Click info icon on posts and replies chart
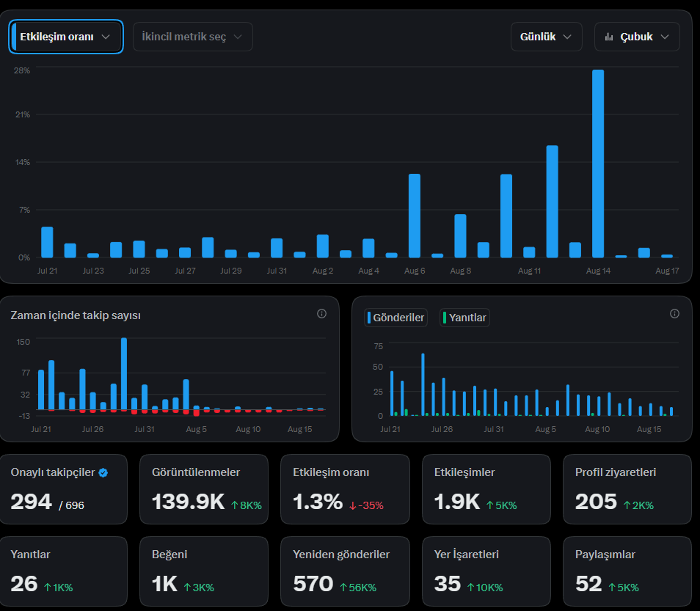Screen dimensions: 700x611 674,314
